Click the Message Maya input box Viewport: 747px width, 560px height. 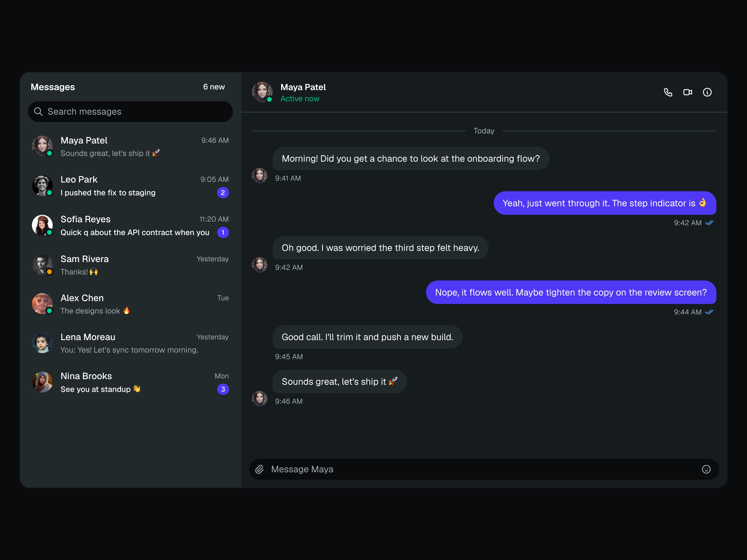click(x=484, y=469)
